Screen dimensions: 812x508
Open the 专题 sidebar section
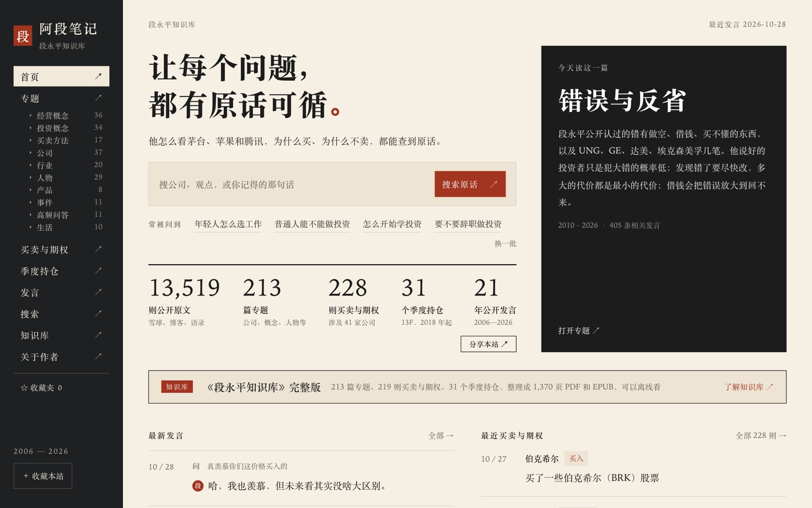coord(61,98)
